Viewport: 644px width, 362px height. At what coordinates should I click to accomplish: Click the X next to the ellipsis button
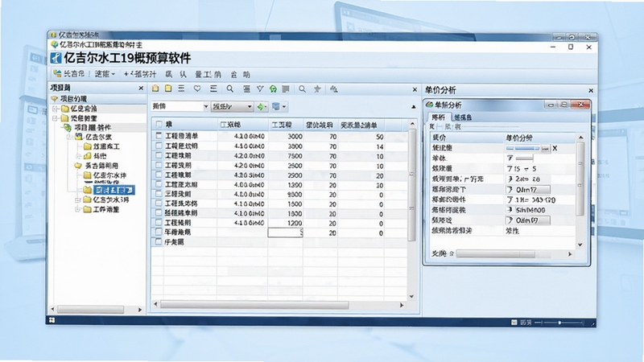click(x=555, y=148)
